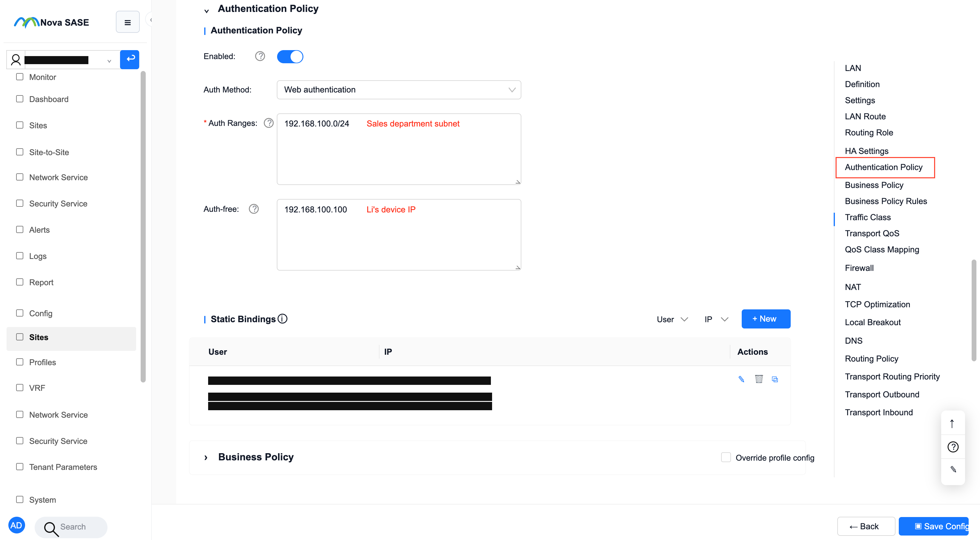The width and height of the screenshot is (980, 540).
Task: Jump to Authentication Policy anchor
Action: click(883, 167)
